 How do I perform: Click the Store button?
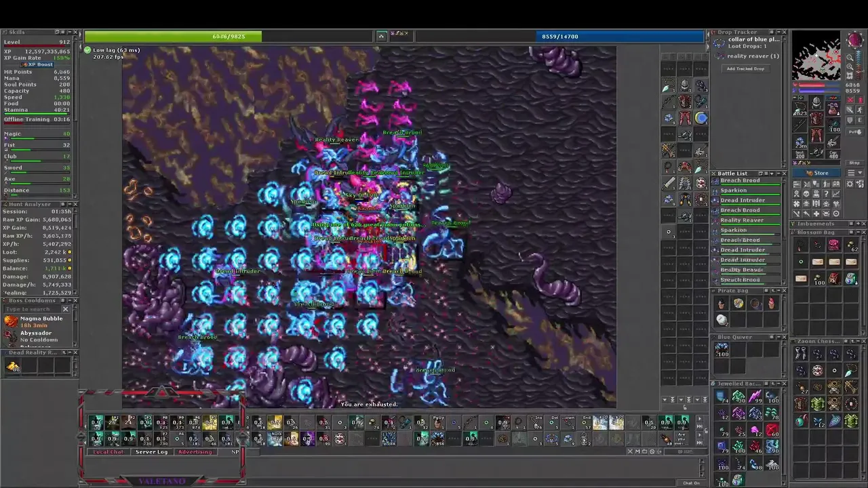tap(816, 173)
